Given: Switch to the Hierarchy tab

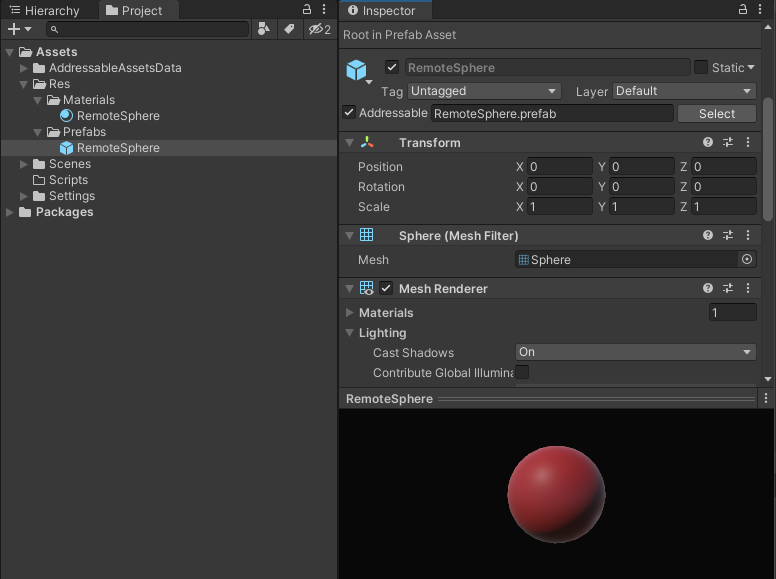Looking at the screenshot, I should click(45, 10).
